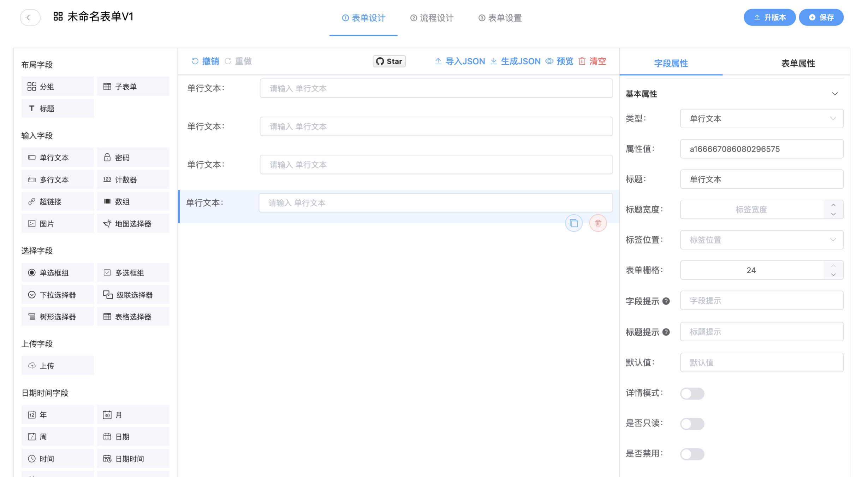The height and width of the screenshot is (477, 868).
Task: Collapse the 基本属性 section
Action: click(834, 94)
